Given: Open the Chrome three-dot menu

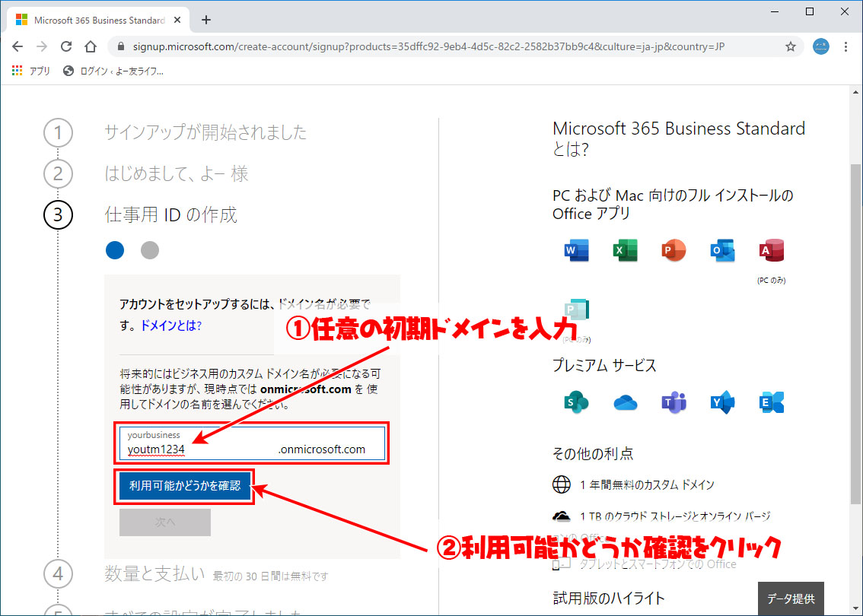Looking at the screenshot, I should [x=846, y=46].
